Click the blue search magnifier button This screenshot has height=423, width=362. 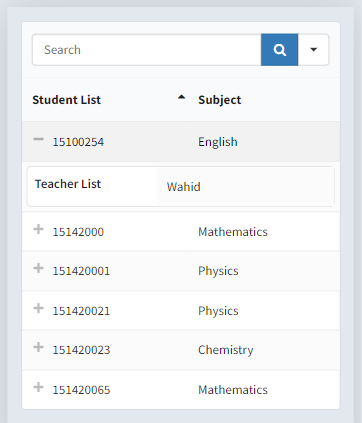[279, 50]
